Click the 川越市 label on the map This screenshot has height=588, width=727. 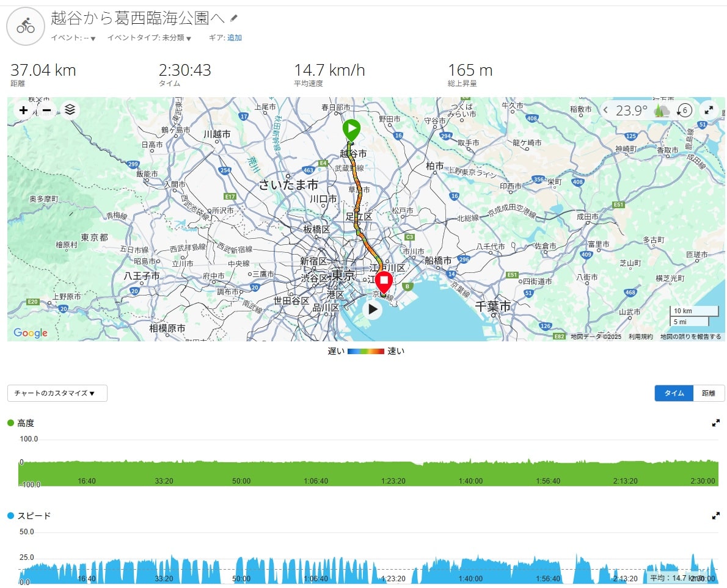(217, 134)
